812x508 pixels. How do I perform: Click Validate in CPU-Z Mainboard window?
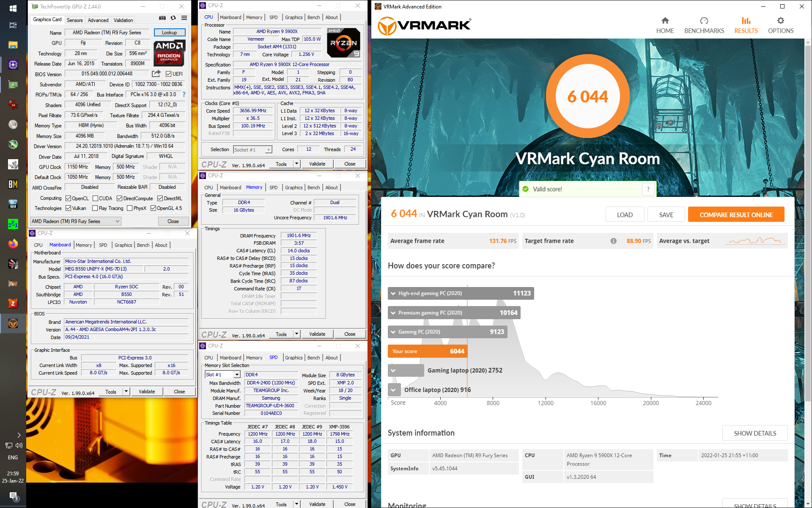147,392
